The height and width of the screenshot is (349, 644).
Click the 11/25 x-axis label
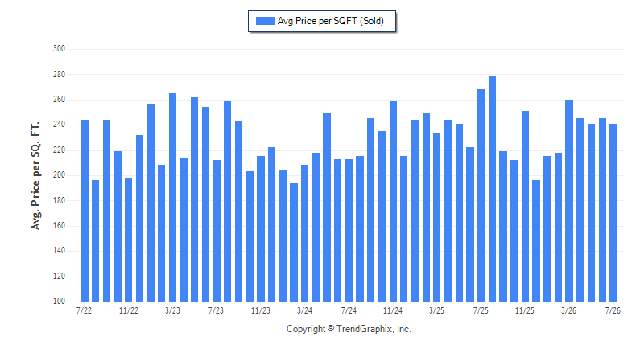pos(525,311)
